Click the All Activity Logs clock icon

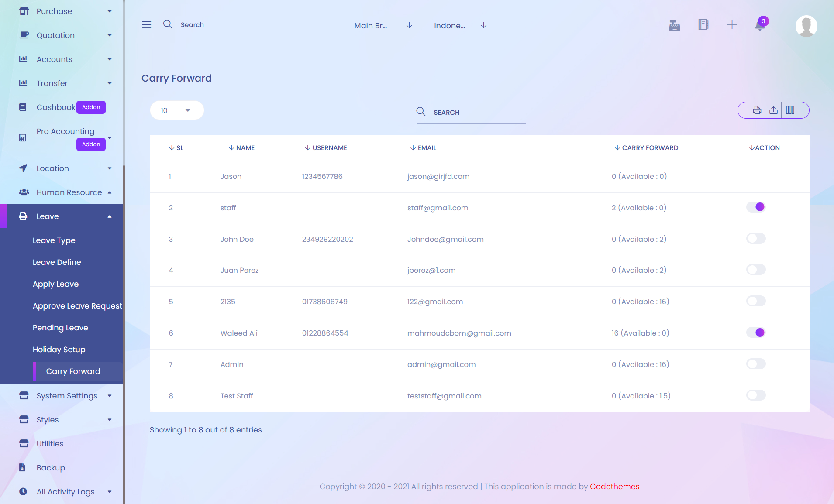(x=23, y=491)
